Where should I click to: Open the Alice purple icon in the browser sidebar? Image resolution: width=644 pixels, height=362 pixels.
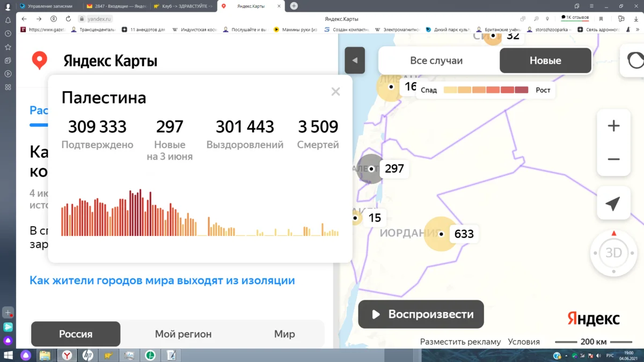[8, 341]
